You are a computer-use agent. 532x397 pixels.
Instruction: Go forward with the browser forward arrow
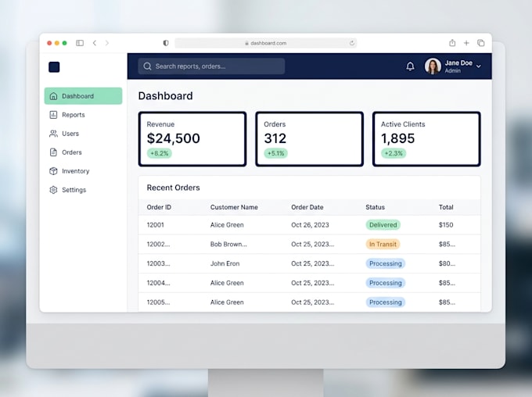[x=107, y=43]
